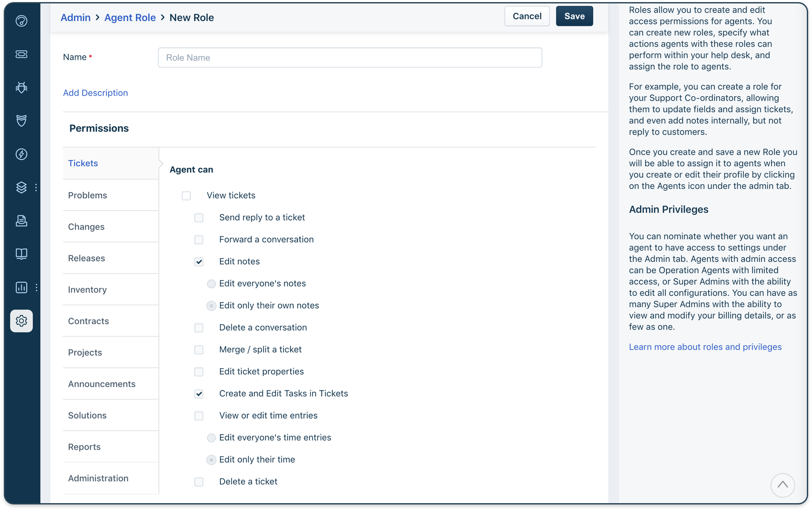Select the Edit everyone's notes radio button
The height and width of the screenshot is (510, 812).
(211, 284)
